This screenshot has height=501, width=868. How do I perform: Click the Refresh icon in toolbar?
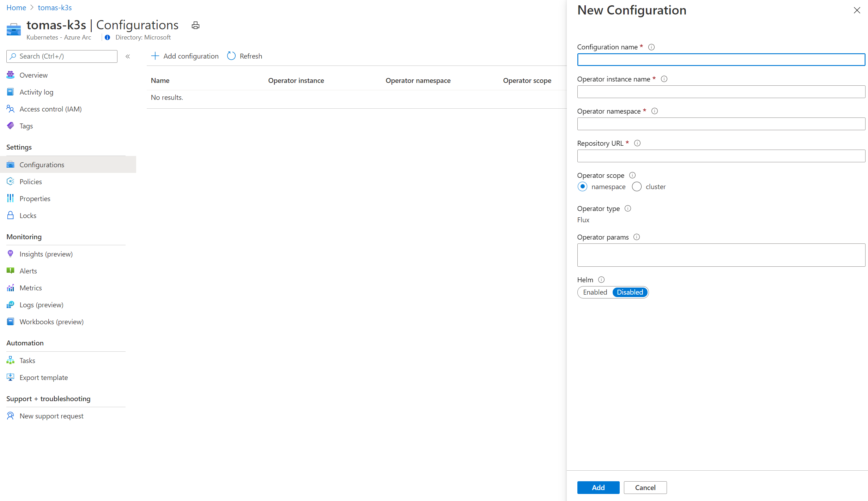[x=231, y=56]
